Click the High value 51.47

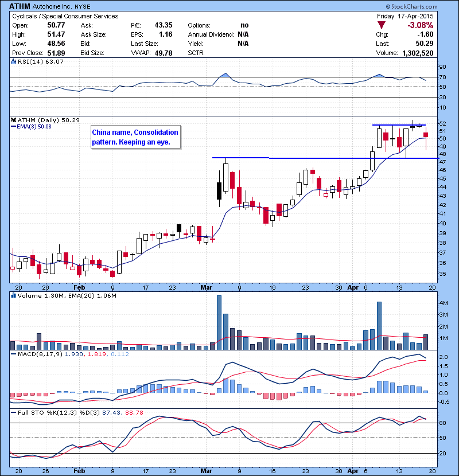(56, 34)
